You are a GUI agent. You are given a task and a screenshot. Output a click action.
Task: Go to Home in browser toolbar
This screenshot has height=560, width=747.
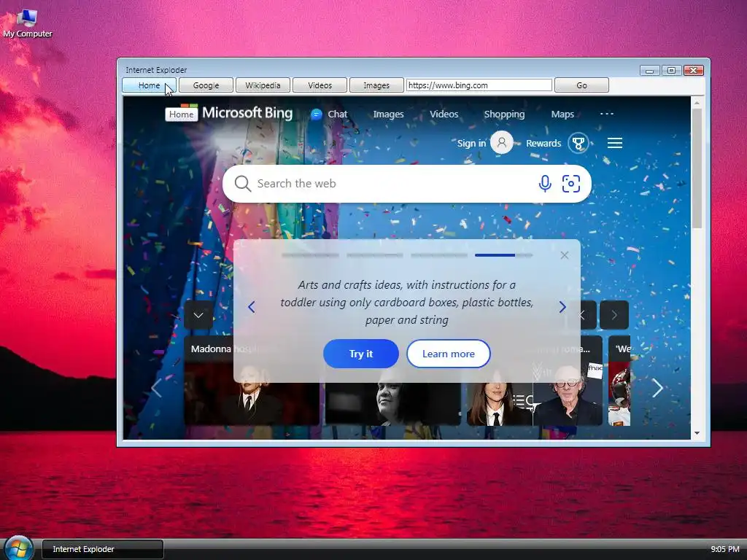(x=149, y=85)
